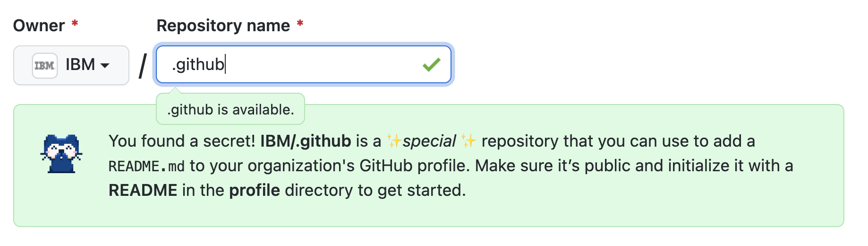Screen dimensions: 868x246
Task: Click the red asterisk next to Owner
Action: (75, 23)
